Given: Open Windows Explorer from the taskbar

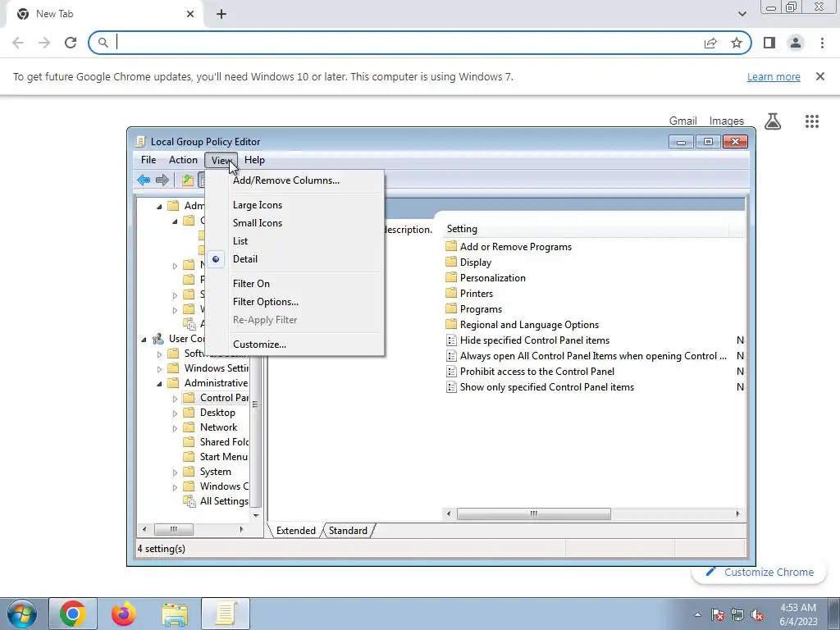Looking at the screenshot, I should (x=175, y=614).
